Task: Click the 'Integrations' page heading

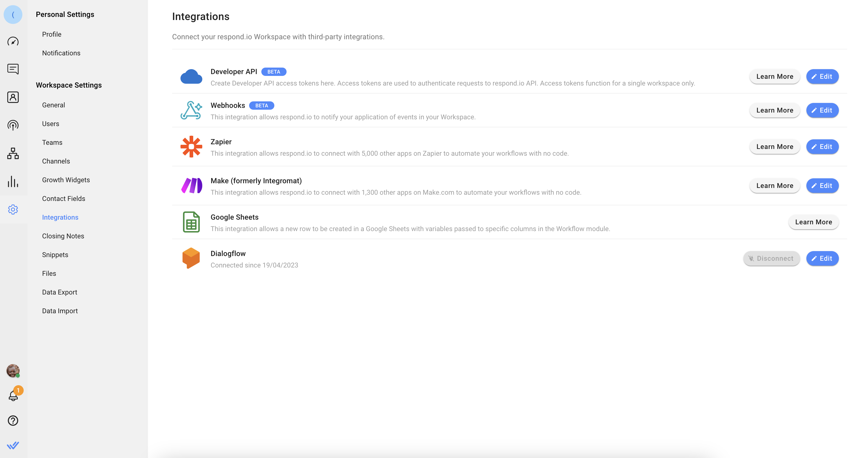Action: coord(201,16)
